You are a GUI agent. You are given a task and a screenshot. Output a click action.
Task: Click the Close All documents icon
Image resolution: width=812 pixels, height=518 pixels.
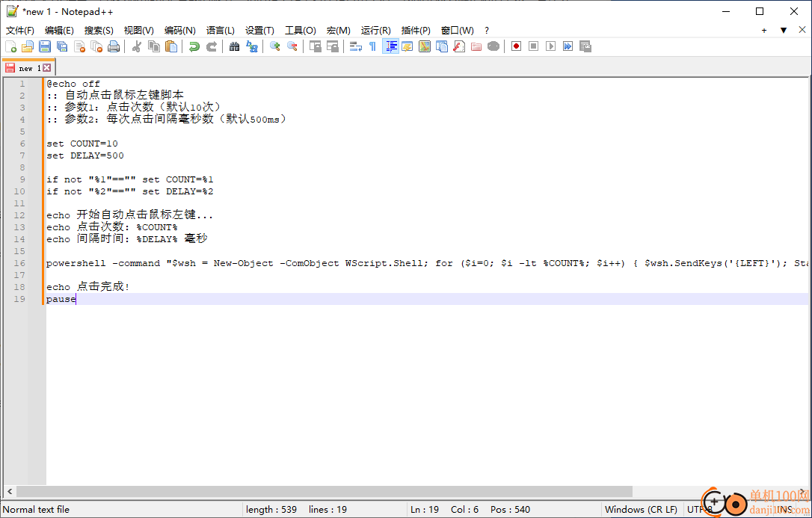(96, 46)
